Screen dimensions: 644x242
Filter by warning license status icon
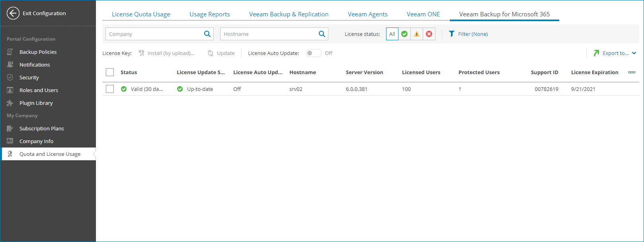pyautogui.click(x=417, y=34)
